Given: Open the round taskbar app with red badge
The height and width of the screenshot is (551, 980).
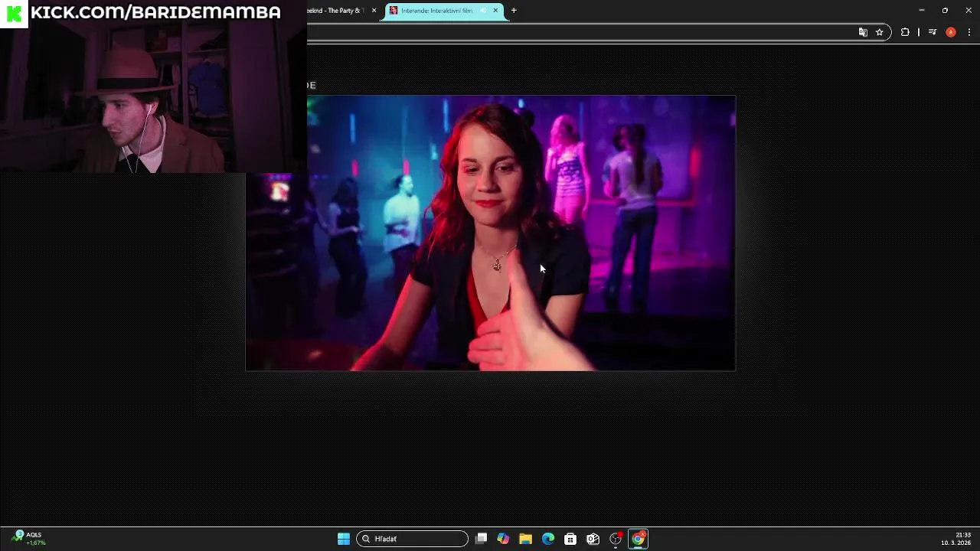Looking at the screenshot, I should click(x=616, y=539).
